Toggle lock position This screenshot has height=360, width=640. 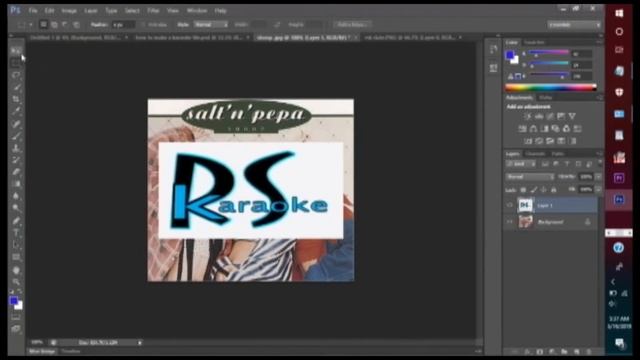tap(543, 190)
